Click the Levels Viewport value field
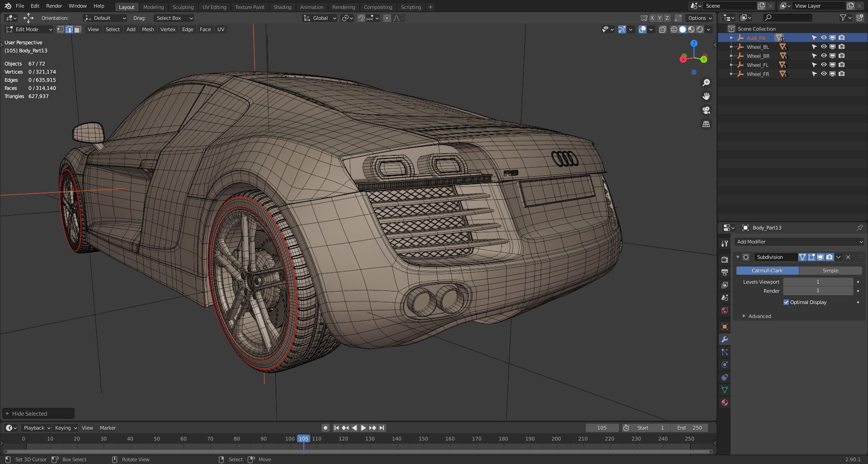This screenshot has width=868, height=464. pyautogui.click(x=818, y=282)
